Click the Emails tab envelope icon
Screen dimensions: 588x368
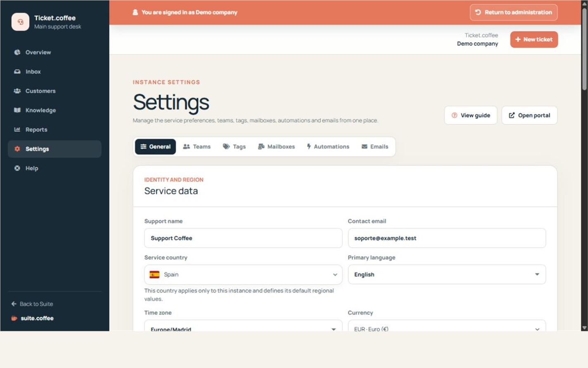coord(364,147)
